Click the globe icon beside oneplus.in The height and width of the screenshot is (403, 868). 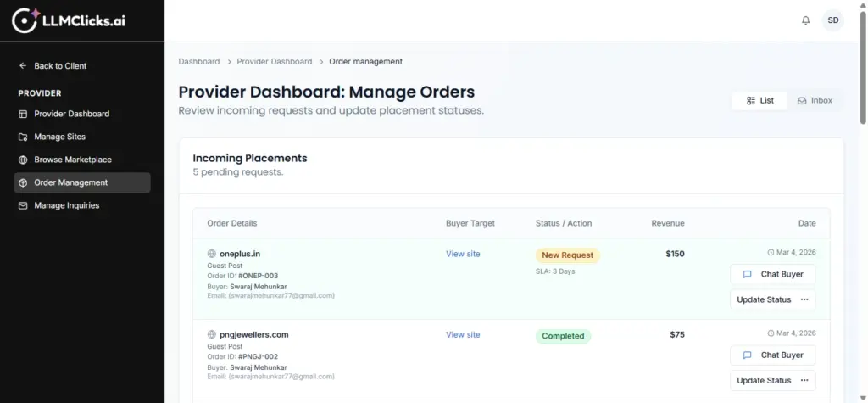[x=212, y=254]
